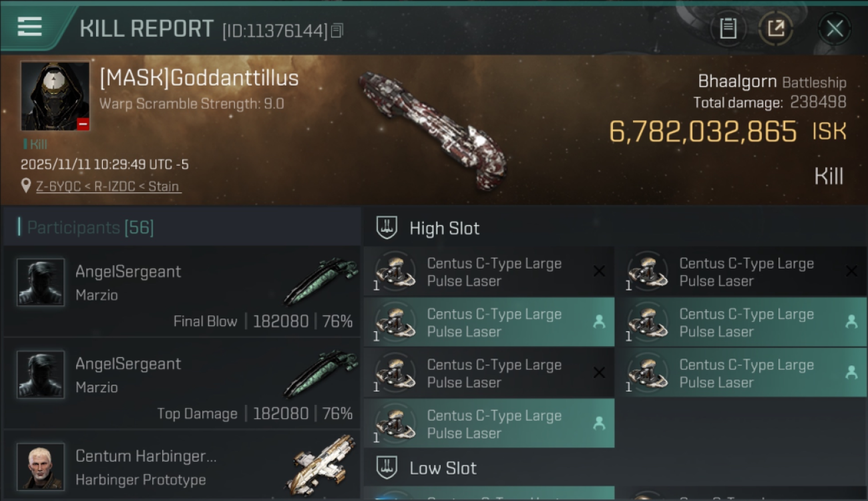Click the victim name [MASK]Goddanttillus
Screen dimensions: 868x501
(199, 78)
